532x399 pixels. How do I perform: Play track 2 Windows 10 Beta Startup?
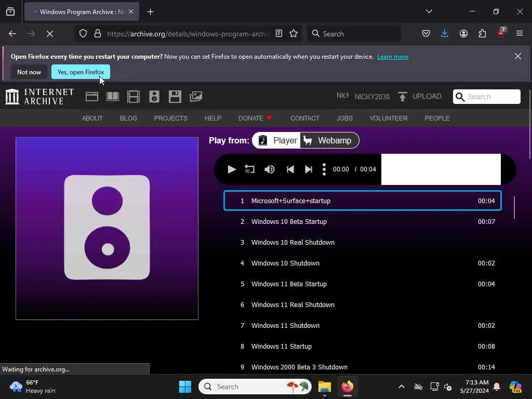pos(362,221)
